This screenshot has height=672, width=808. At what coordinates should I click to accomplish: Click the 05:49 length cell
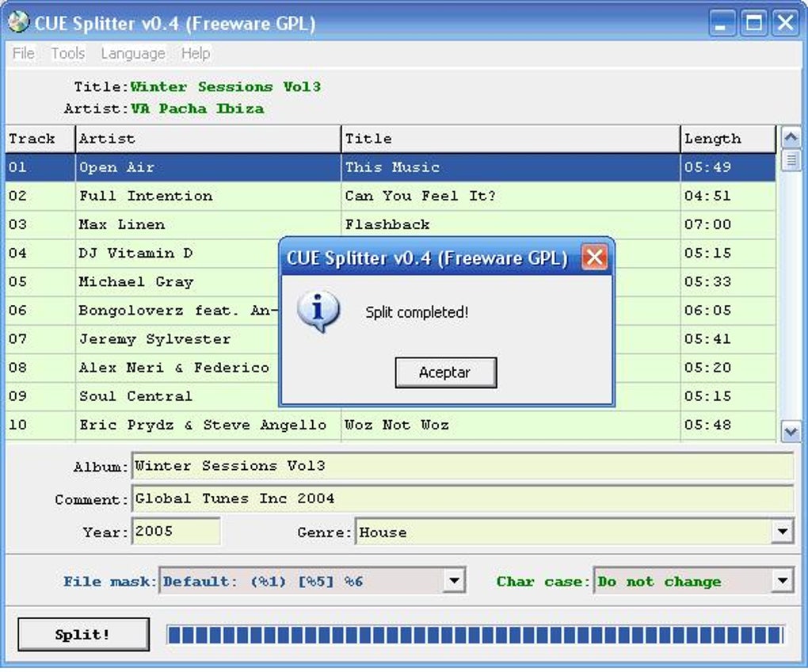tap(728, 167)
